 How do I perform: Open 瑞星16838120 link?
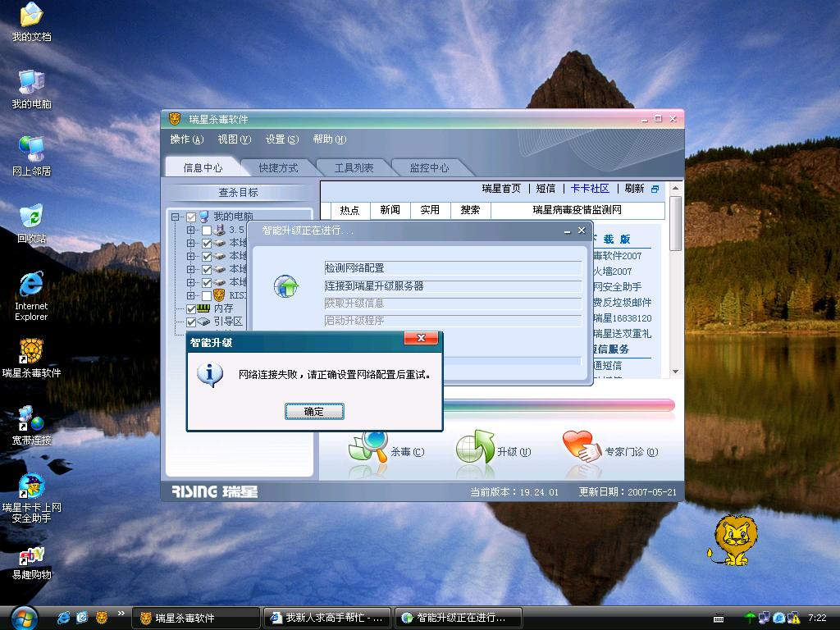[622, 318]
